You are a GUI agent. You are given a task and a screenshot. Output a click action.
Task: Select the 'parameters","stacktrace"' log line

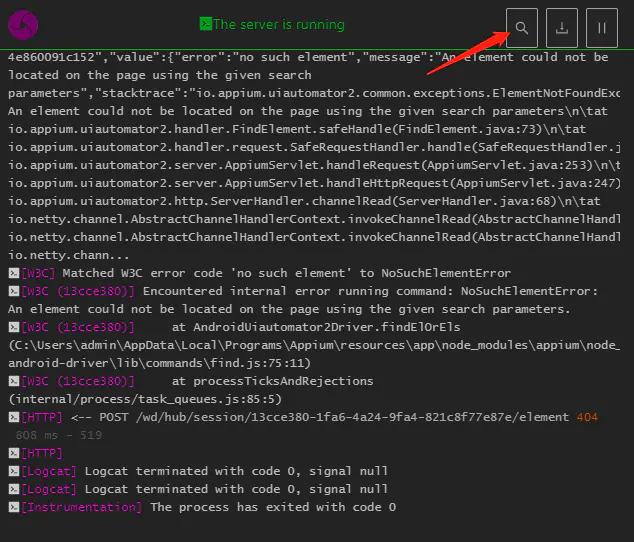click(314, 93)
